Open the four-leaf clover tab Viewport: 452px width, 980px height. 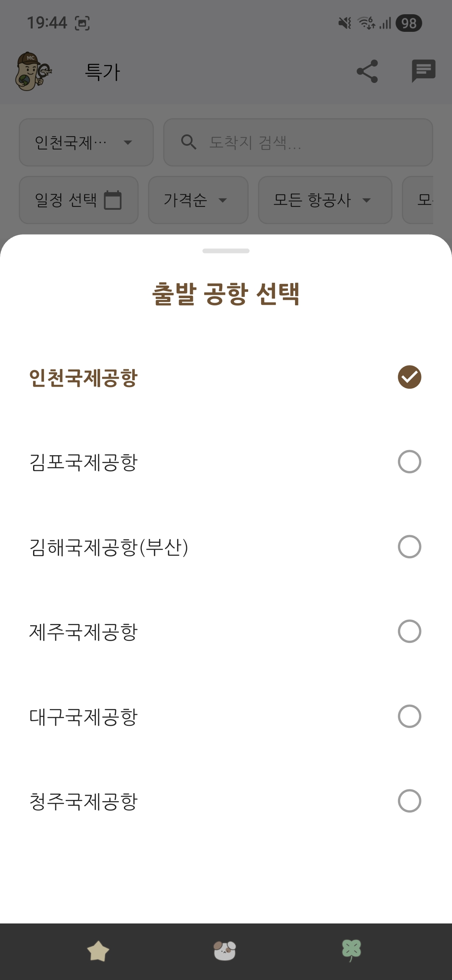point(352,951)
